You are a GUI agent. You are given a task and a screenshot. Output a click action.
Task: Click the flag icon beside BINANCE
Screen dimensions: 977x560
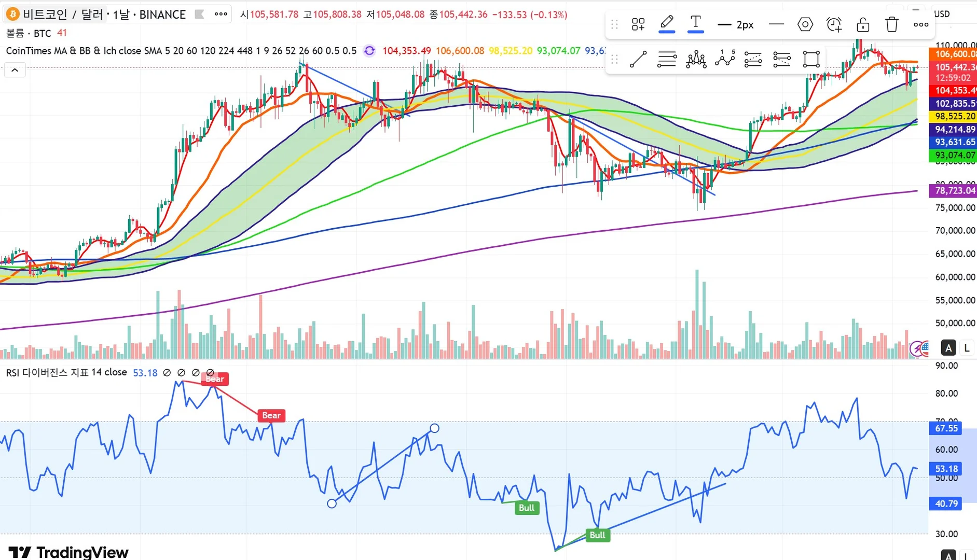(199, 15)
